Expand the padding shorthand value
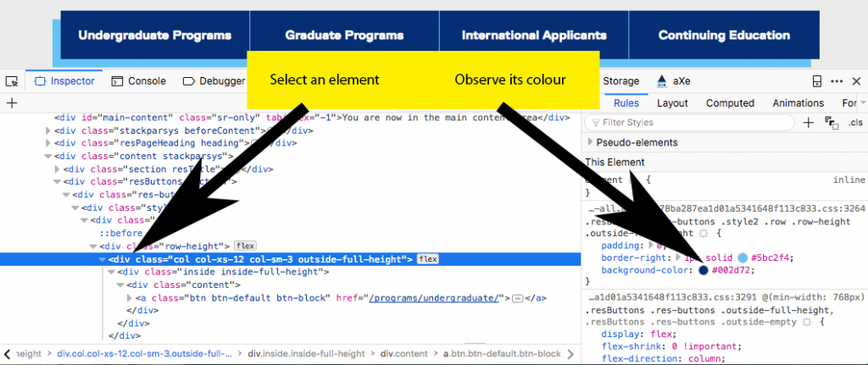 (x=650, y=246)
